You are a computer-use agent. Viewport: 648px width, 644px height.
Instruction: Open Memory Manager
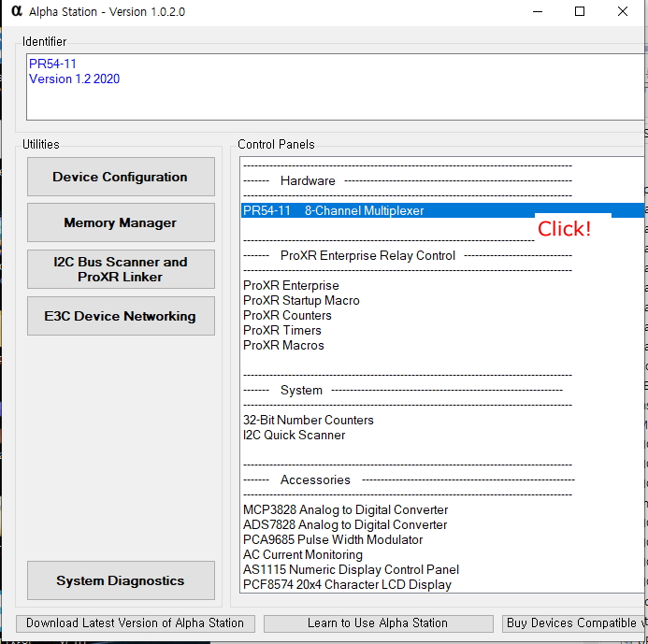121,222
